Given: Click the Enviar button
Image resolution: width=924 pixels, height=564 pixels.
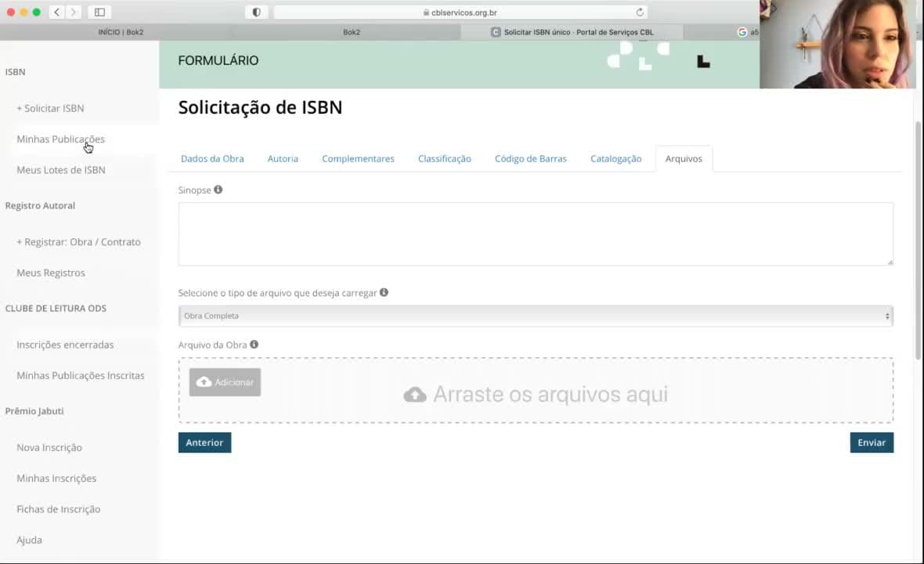Looking at the screenshot, I should pyautogui.click(x=872, y=443).
